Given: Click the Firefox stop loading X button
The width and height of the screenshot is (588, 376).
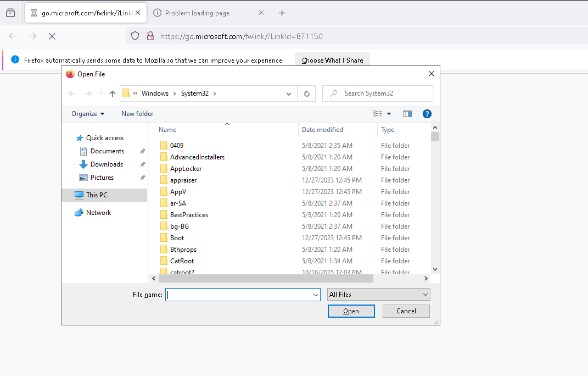Looking at the screenshot, I should [x=52, y=36].
